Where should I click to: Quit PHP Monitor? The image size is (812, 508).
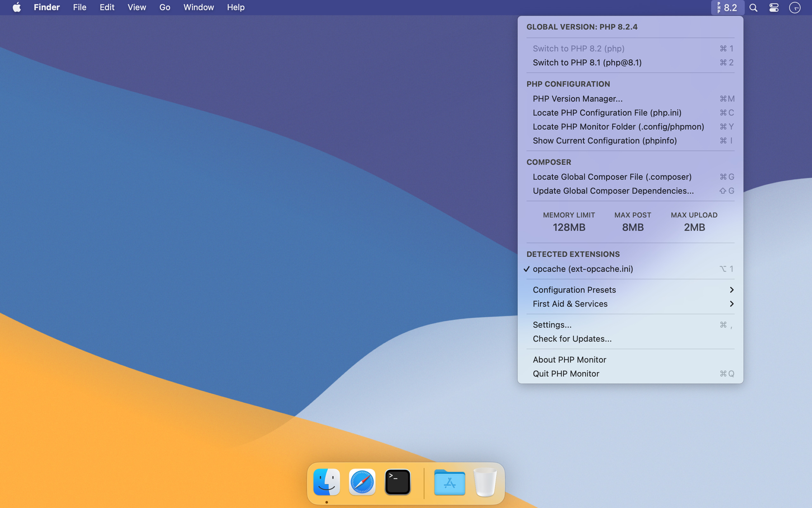pyautogui.click(x=631, y=374)
